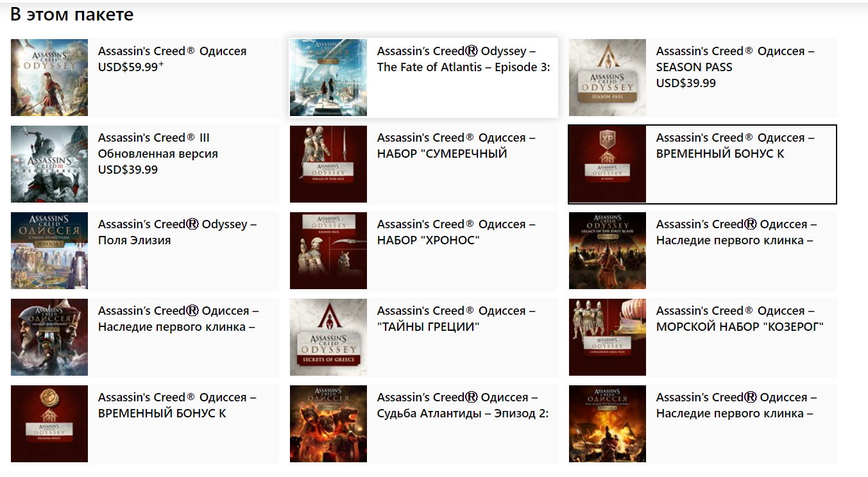Screen dimensions: 868x477
Task: Select the Assassin's Creed III Remastered cover image
Action: click(x=49, y=164)
